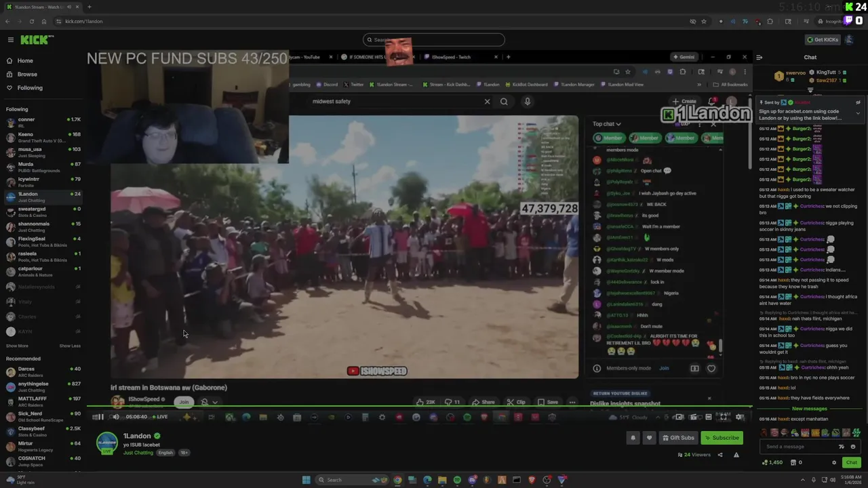Open chat settings gear icon
Image resolution: width=868 pixels, height=488 pixels.
pyautogui.click(x=834, y=462)
